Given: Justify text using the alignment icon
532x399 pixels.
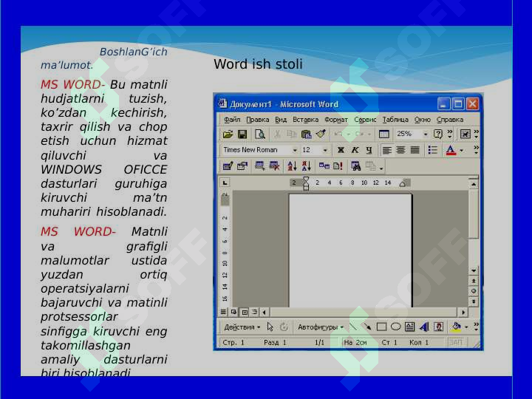Looking at the screenshot, I should tap(415, 150).
